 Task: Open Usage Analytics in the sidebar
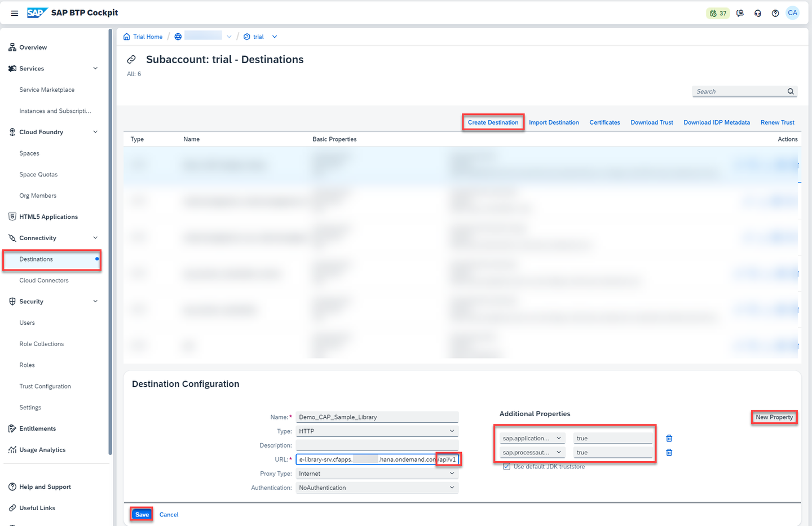(x=42, y=449)
